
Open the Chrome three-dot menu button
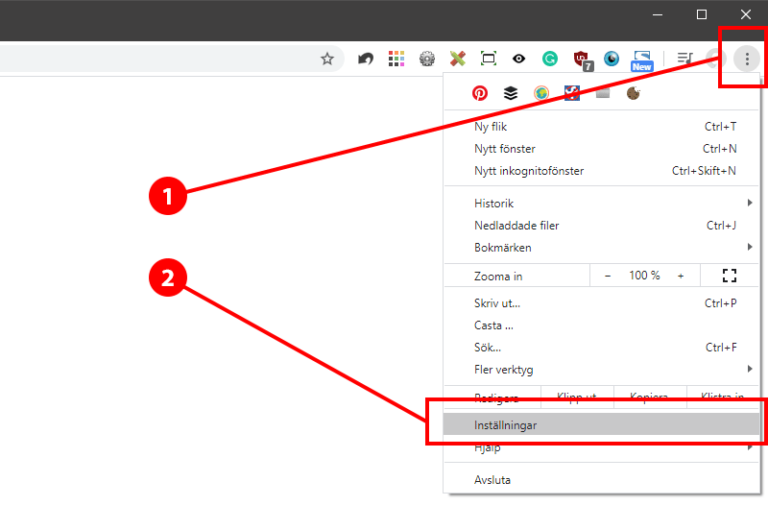coord(746,59)
